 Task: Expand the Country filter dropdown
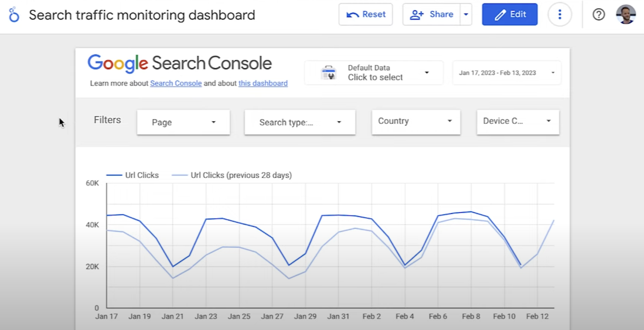click(416, 122)
